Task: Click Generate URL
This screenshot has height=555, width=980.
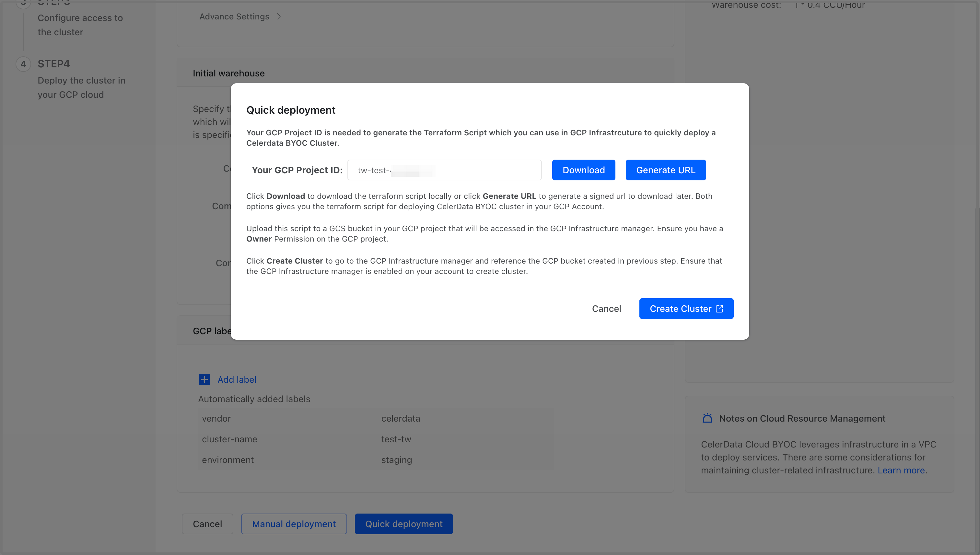Action: (x=665, y=170)
